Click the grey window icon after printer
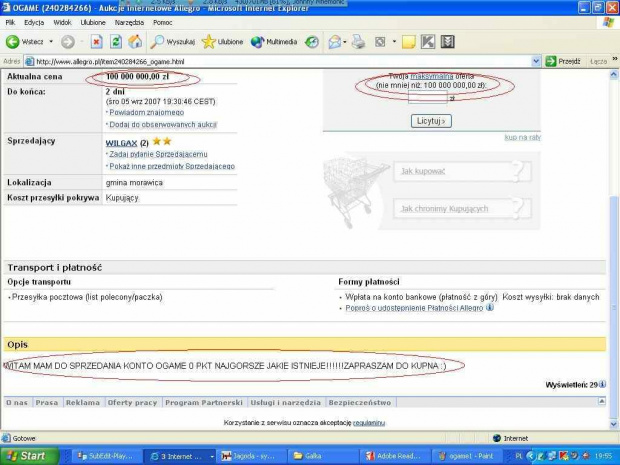This screenshot has width=620, height=465. coord(380,42)
